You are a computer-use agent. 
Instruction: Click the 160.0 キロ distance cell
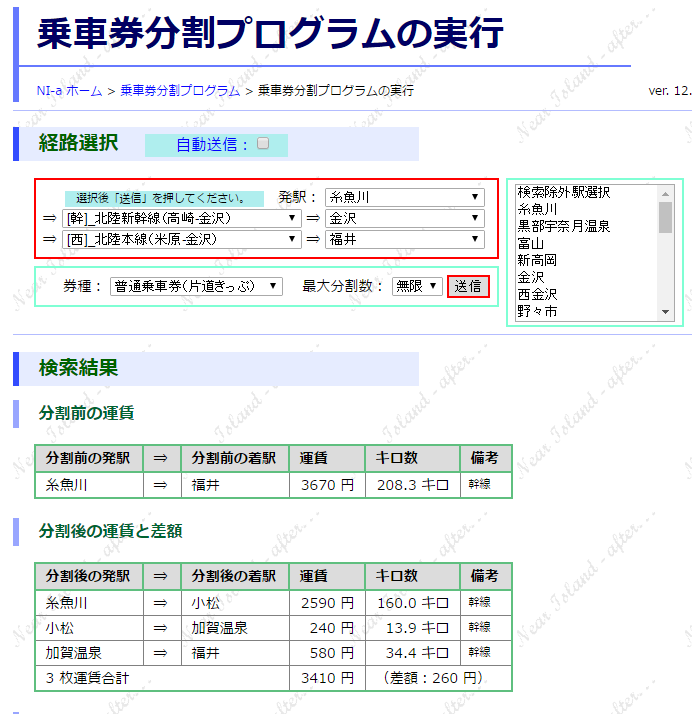(412, 603)
